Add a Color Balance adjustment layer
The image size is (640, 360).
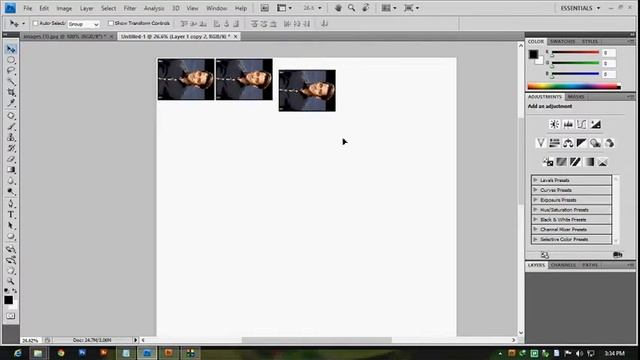tap(568, 143)
